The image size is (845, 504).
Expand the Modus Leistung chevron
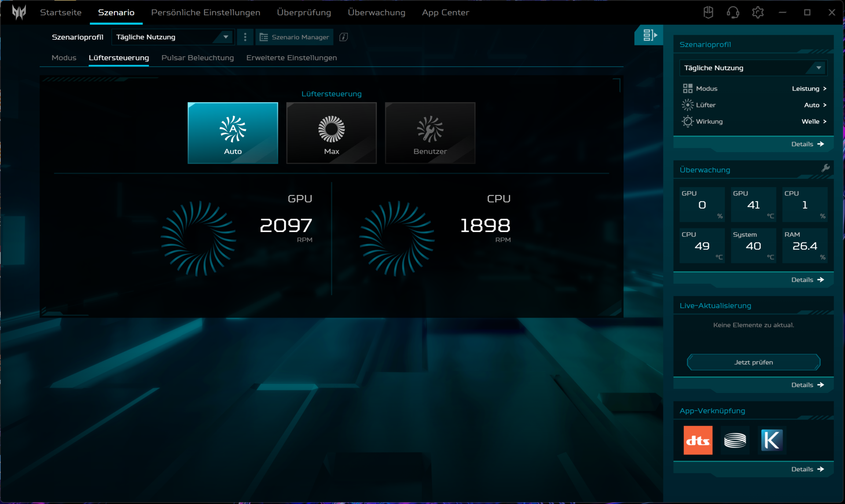824,88
